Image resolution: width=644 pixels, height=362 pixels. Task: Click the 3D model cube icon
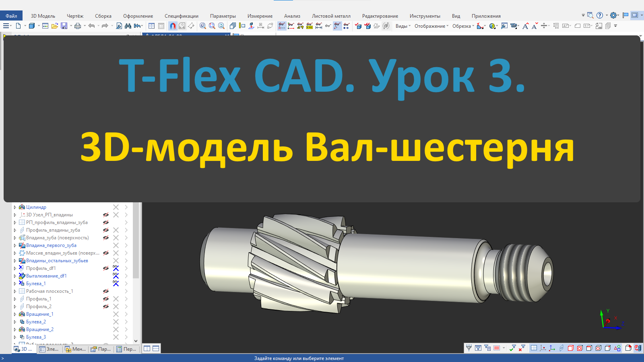coord(32,26)
